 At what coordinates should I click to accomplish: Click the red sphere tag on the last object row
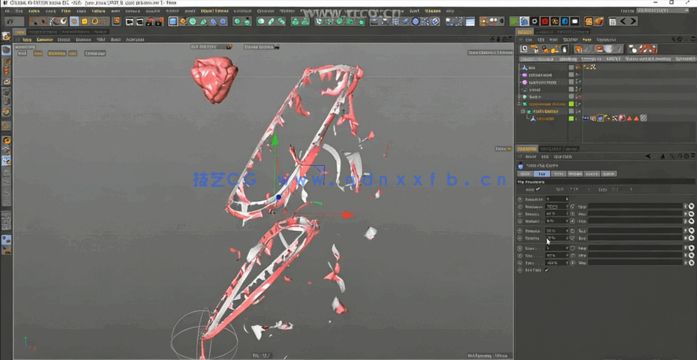[x=622, y=118]
